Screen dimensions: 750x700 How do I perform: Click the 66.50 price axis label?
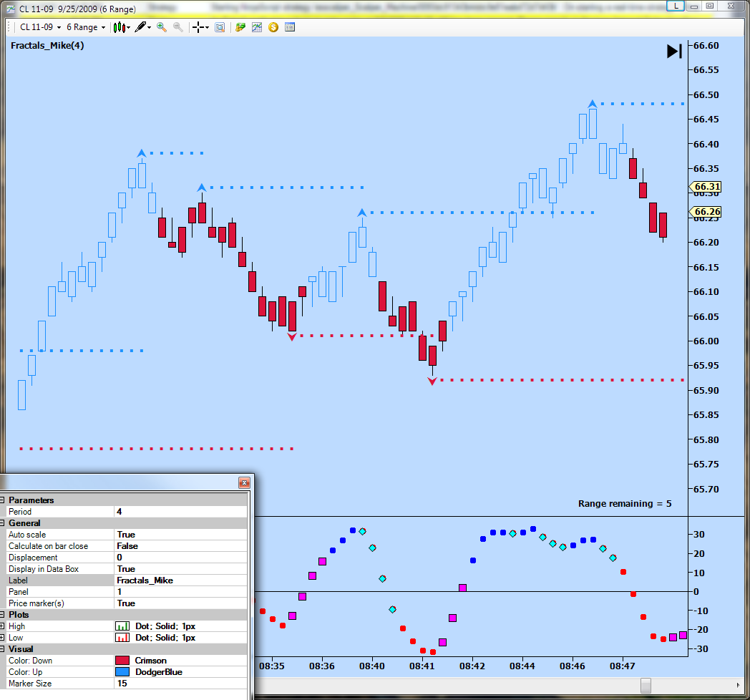706,94
